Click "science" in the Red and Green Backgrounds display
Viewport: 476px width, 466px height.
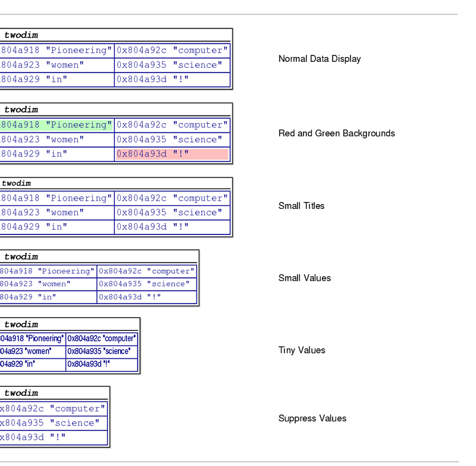(172, 140)
